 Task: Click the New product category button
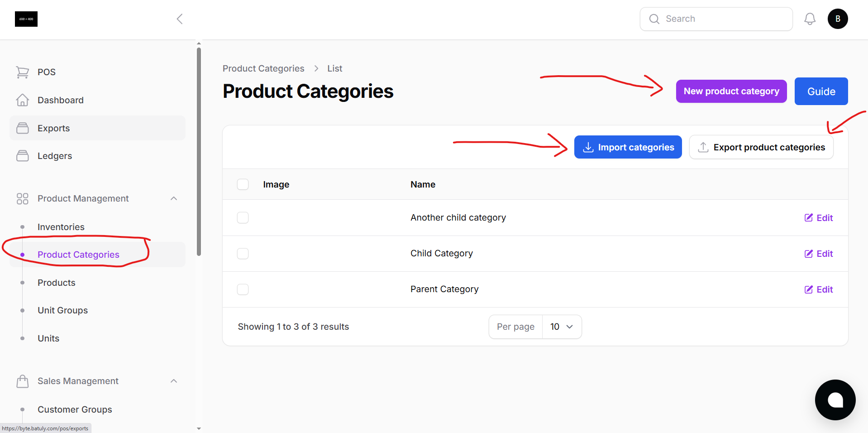tap(731, 91)
